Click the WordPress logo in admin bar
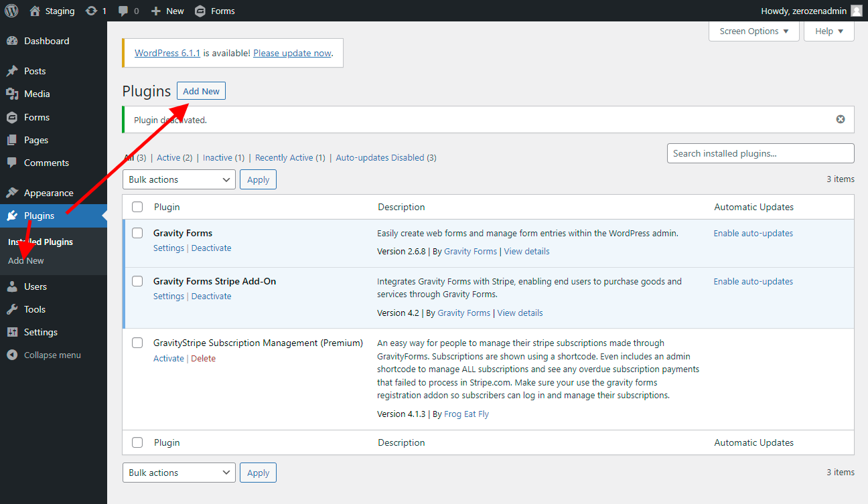Screen dimensions: 868x504 pos(11,11)
